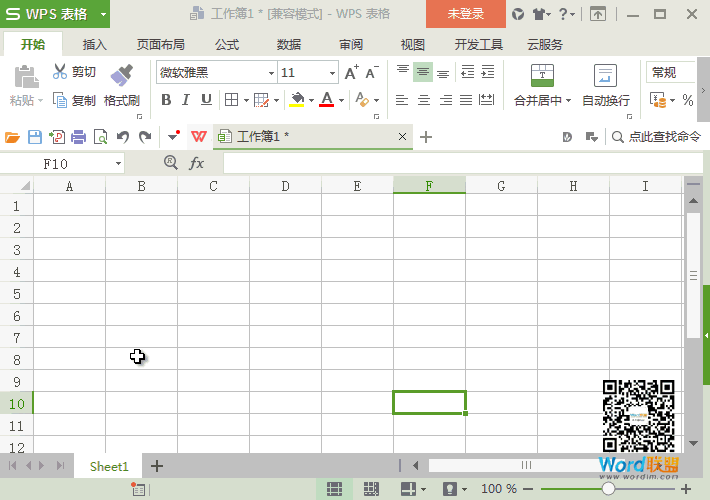Apply cell borders icon
This screenshot has width=710, height=500.
coord(231,100)
